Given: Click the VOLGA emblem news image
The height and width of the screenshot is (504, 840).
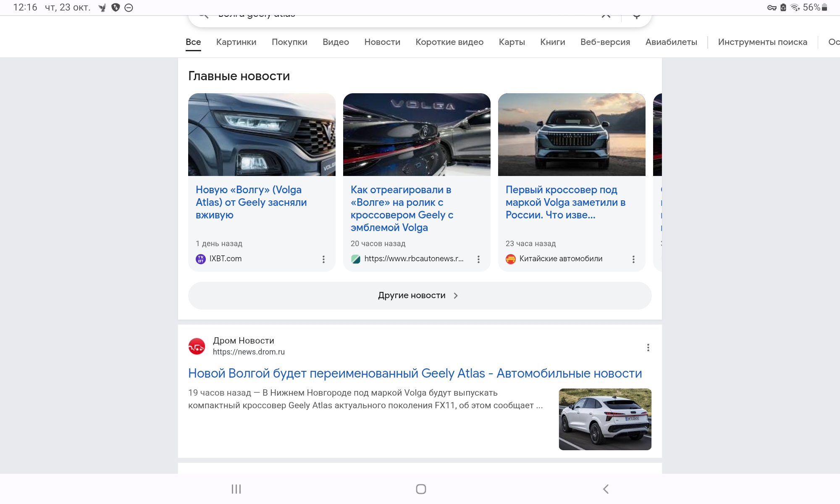Looking at the screenshot, I should point(417,134).
